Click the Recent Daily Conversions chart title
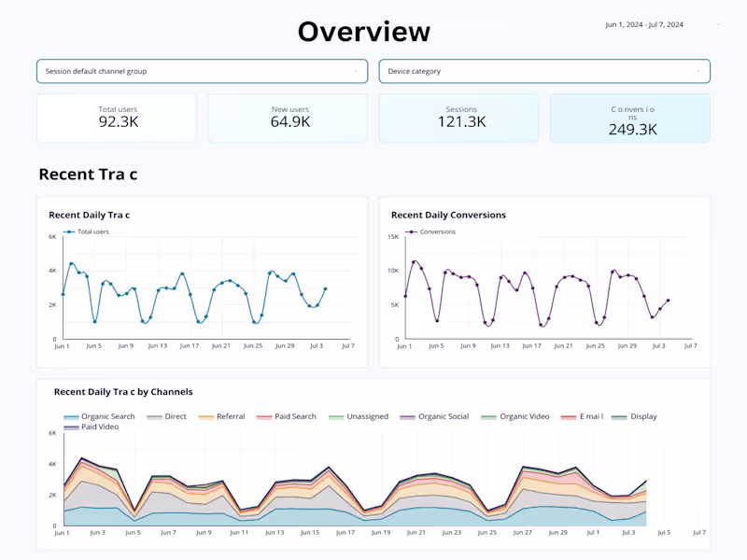Image resolution: width=747 pixels, height=560 pixels. [448, 216]
